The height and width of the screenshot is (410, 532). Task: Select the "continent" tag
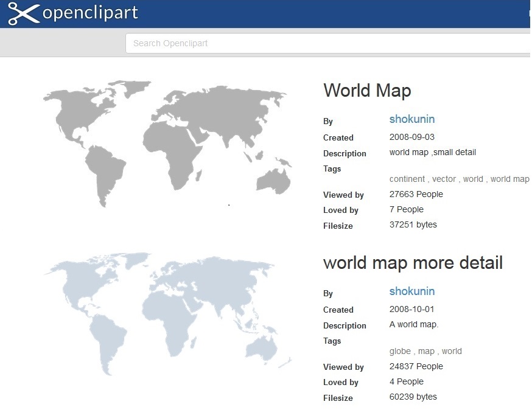point(407,179)
